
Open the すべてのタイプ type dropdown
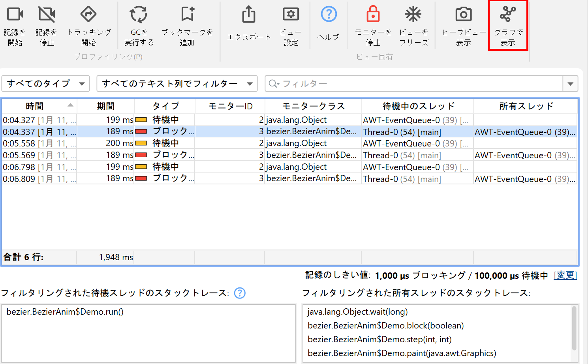pyautogui.click(x=46, y=84)
